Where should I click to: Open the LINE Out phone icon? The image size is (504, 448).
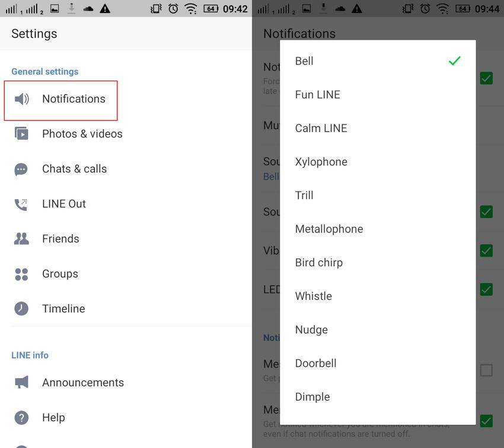[x=21, y=204]
